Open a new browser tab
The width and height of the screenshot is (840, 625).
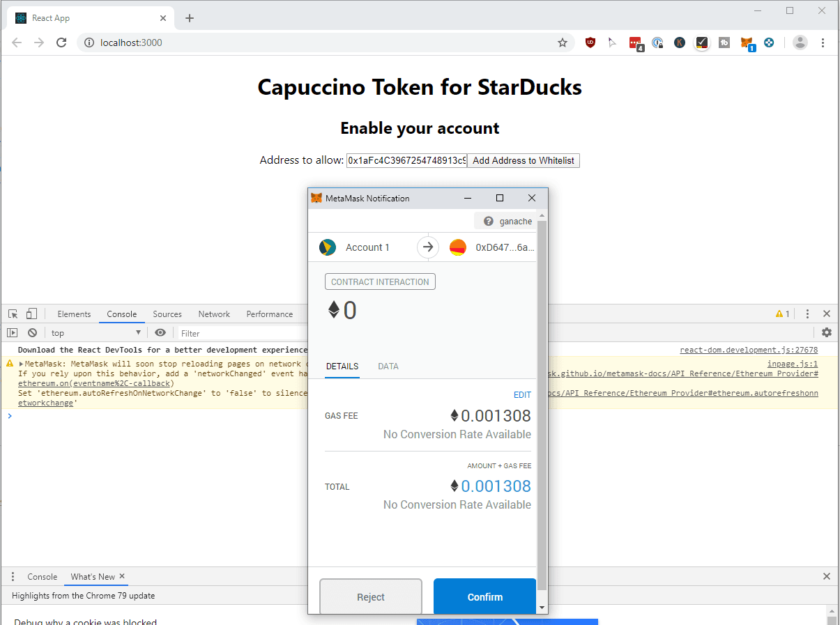(x=190, y=18)
